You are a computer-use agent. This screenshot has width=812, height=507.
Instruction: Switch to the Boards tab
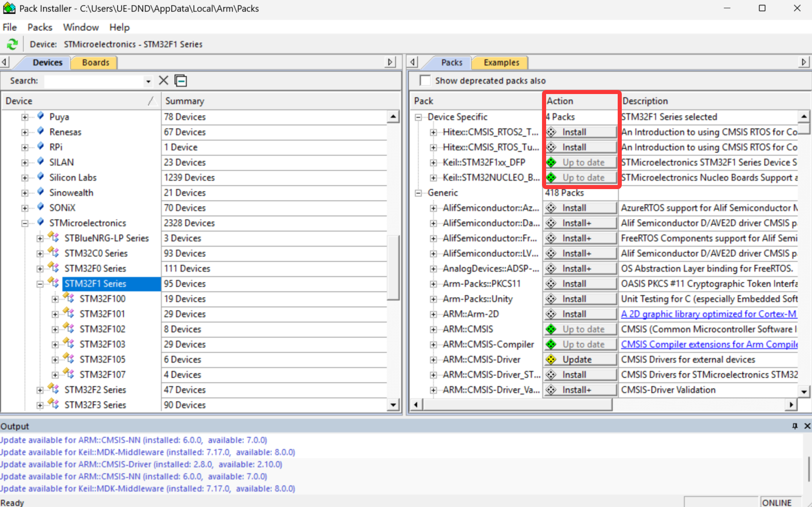point(96,62)
